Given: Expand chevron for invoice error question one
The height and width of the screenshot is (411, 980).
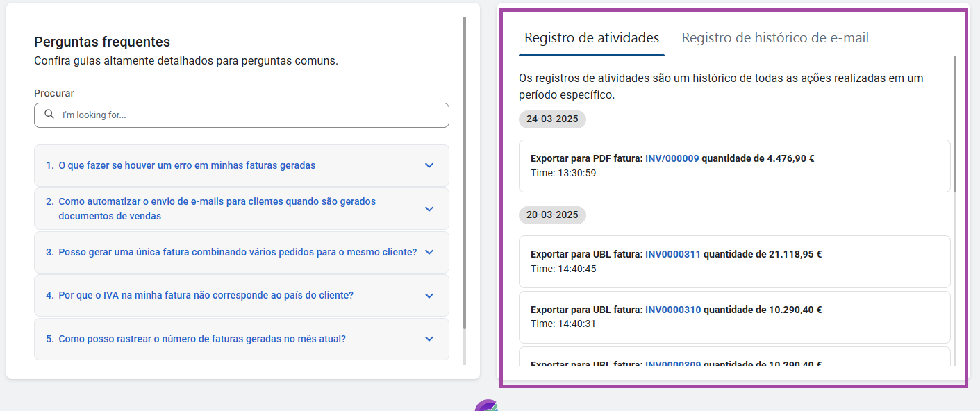Looking at the screenshot, I should [x=429, y=165].
